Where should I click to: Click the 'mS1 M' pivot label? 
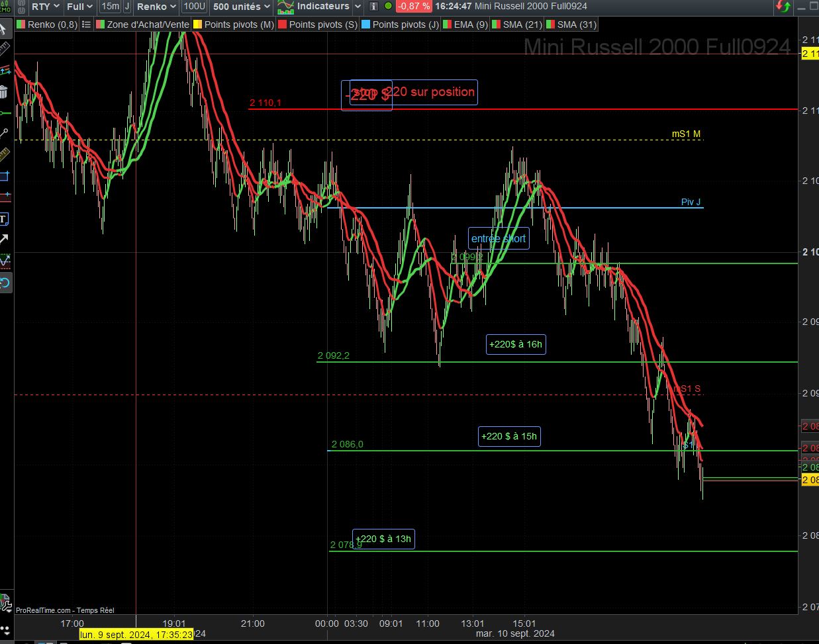pos(686,134)
